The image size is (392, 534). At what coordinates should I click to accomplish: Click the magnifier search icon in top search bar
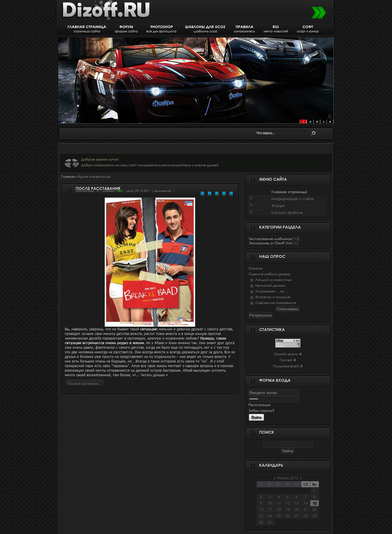[313, 133]
